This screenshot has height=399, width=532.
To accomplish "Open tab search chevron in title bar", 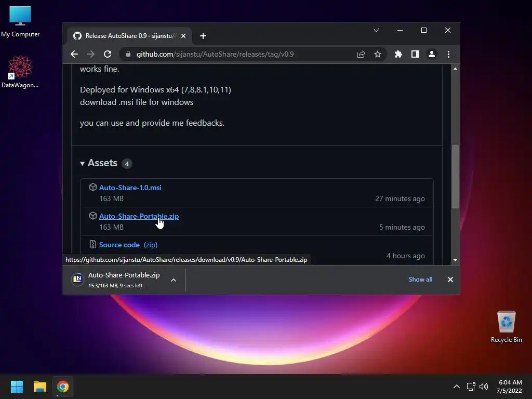I will (x=376, y=30).
